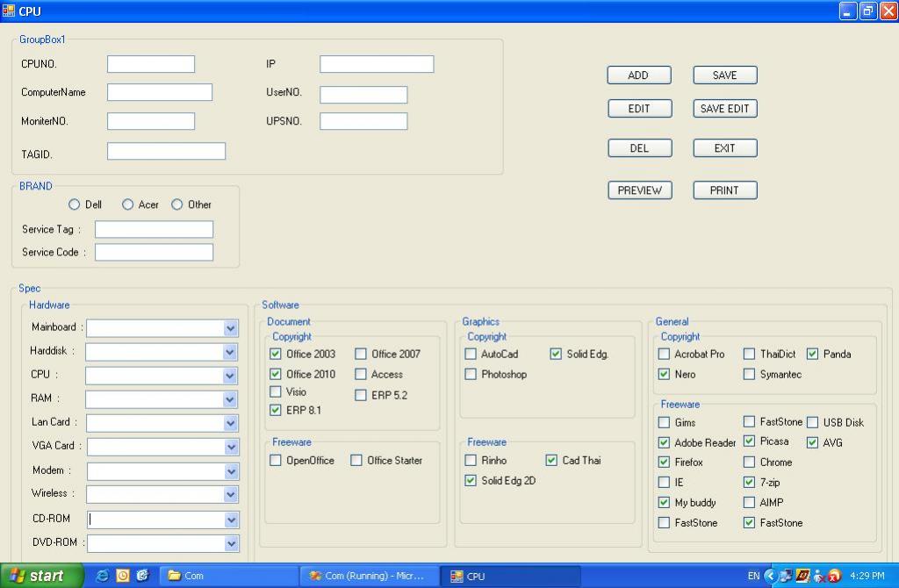This screenshot has height=588, width=899.
Task: Click the PREVIEW button
Action: point(640,190)
